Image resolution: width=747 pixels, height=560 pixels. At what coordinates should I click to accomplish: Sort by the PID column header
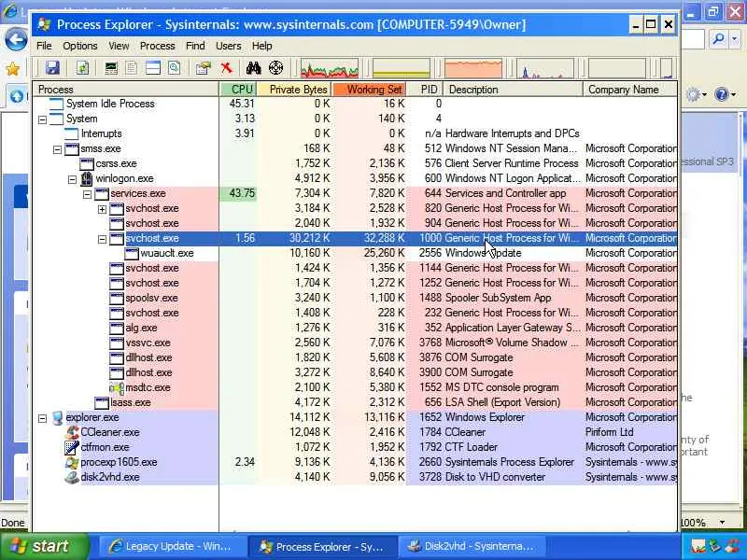tap(425, 90)
